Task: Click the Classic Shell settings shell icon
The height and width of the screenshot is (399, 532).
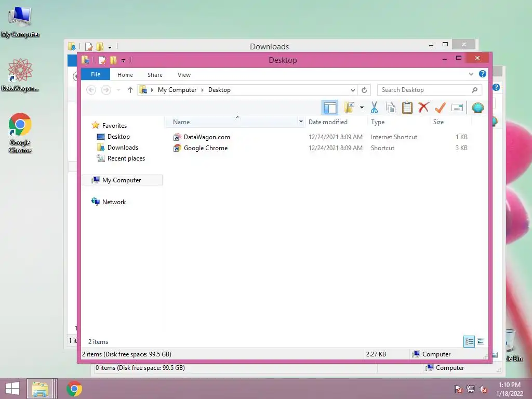Action: coord(478,108)
